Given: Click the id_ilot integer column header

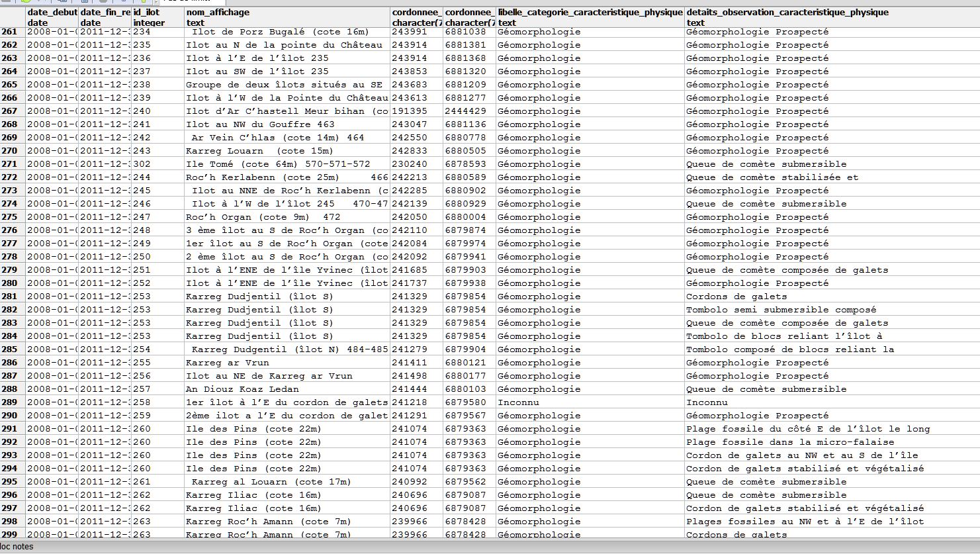Looking at the screenshot, I should click(157, 17).
